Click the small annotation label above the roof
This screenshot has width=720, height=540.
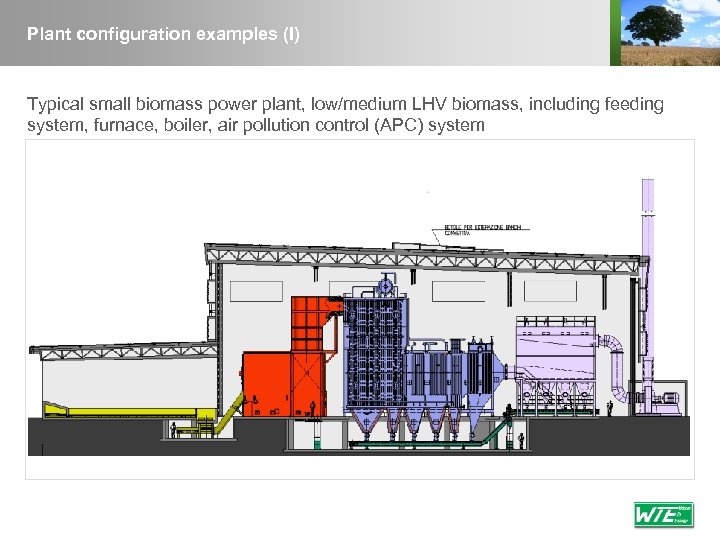click(483, 230)
